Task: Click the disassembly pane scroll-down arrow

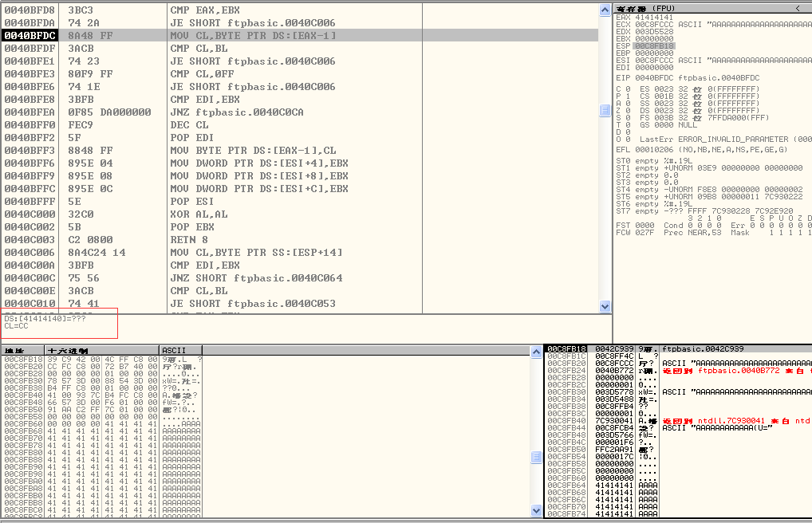Action: click(x=605, y=306)
